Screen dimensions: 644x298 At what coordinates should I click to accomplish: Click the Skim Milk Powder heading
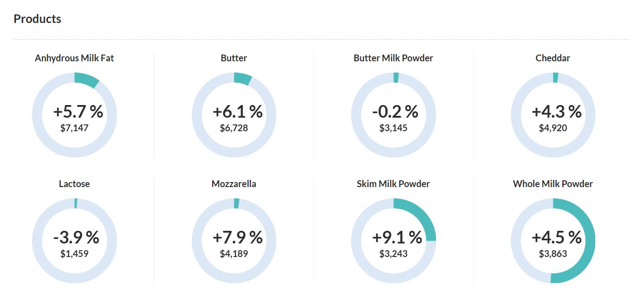pyautogui.click(x=393, y=184)
